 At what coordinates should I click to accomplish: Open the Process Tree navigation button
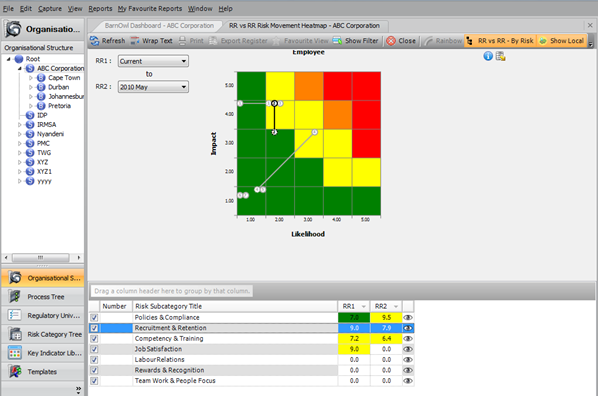click(x=43, y=296)
